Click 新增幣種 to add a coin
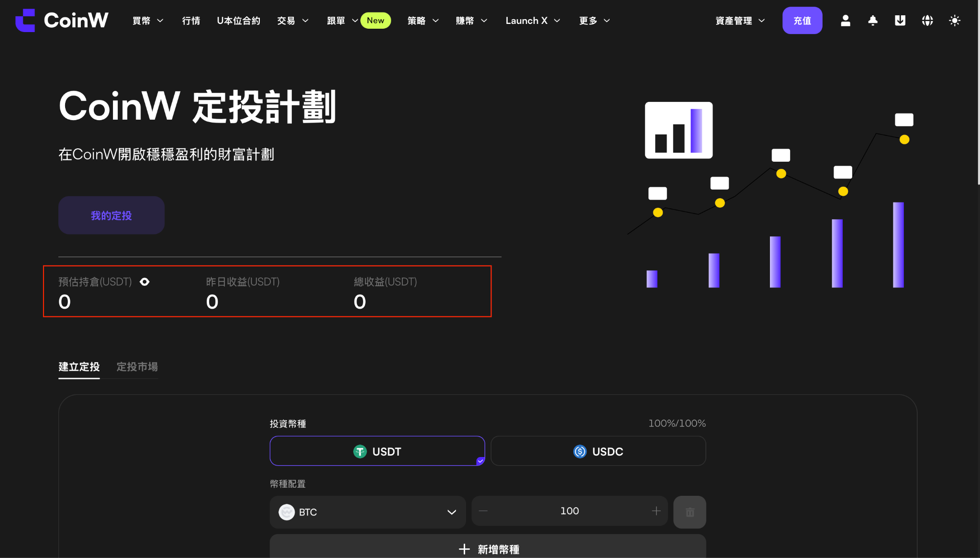Screen dimensions: 980x558 tap(488, 547)
